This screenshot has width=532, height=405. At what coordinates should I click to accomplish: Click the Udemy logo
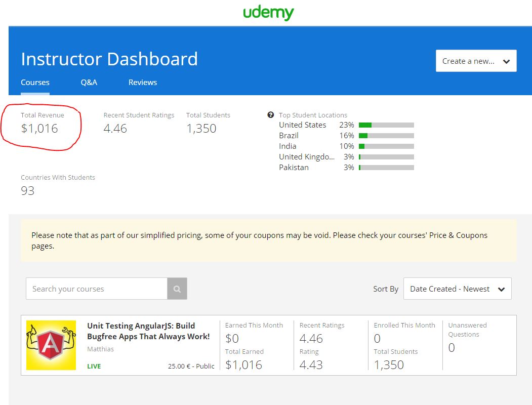pos(268,13)
